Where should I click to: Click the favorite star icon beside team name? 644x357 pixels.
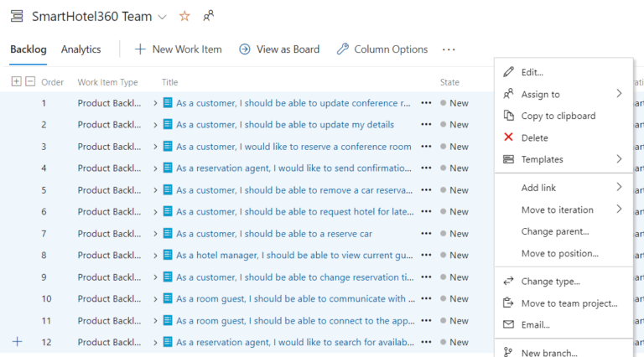tap(184, 16)
